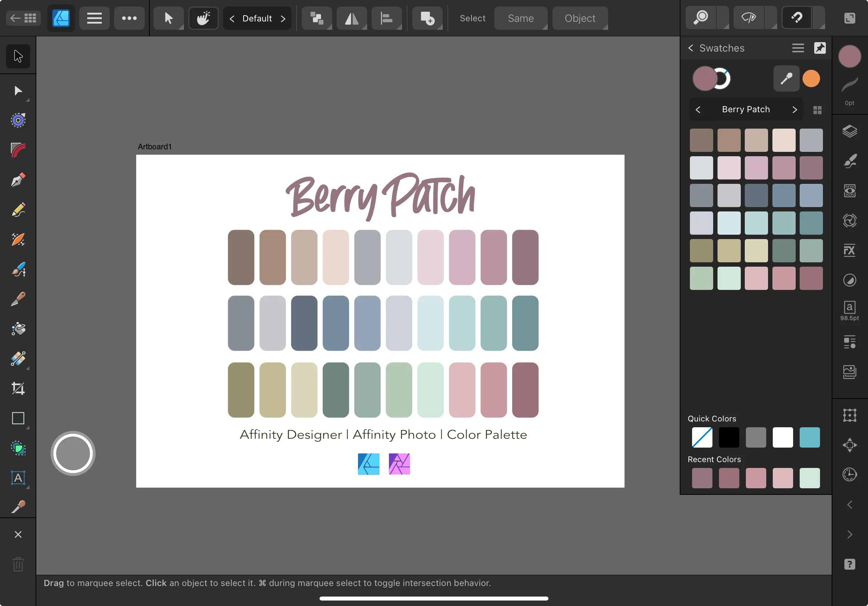Image resolution: width=868 pixels, height=606 pixels.
Task: Click the deselect X icon
Action: [x=18, y=534]
